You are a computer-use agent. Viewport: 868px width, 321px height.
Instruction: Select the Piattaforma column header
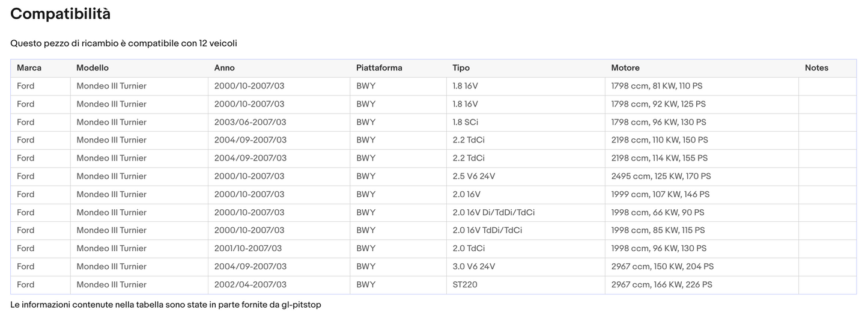(379, 68)
